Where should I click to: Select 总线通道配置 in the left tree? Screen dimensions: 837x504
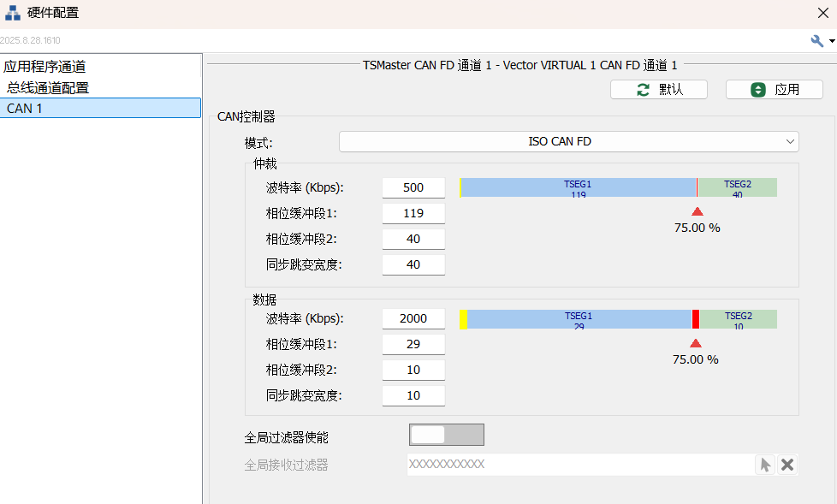(48, 87)
